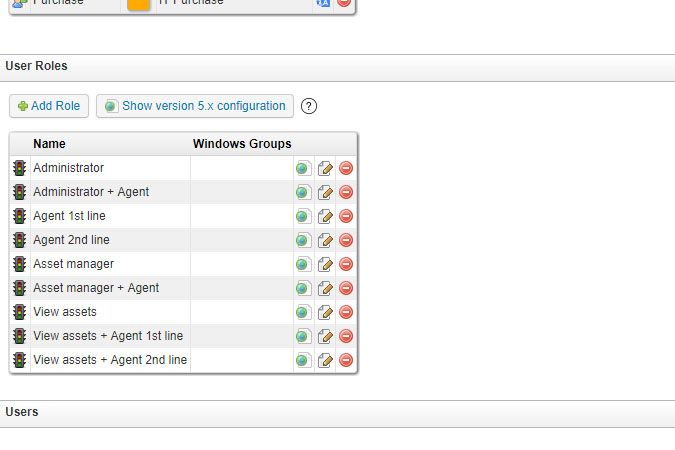Select the Asset manager role name
Image resolution: width=675 pixels, height=450 pixels.
click(74, 264)
